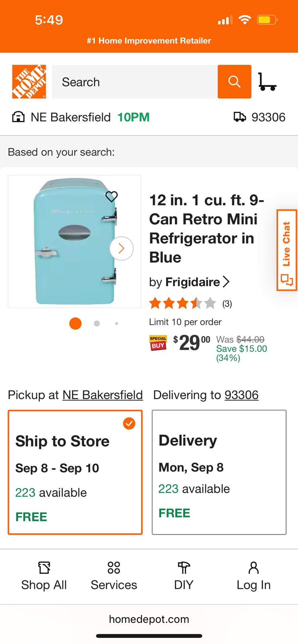Tap into the Search field
The image size is (298, 644).
[x=134, y=82]
